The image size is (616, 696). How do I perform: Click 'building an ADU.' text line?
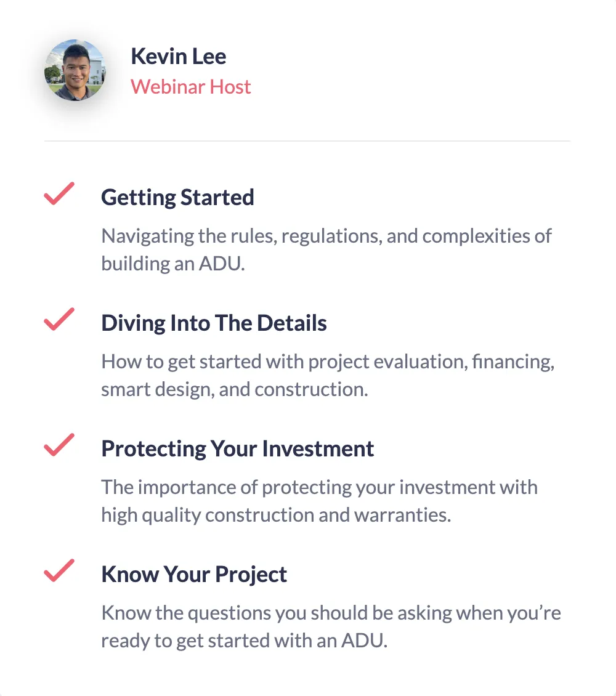click(173, 264)
